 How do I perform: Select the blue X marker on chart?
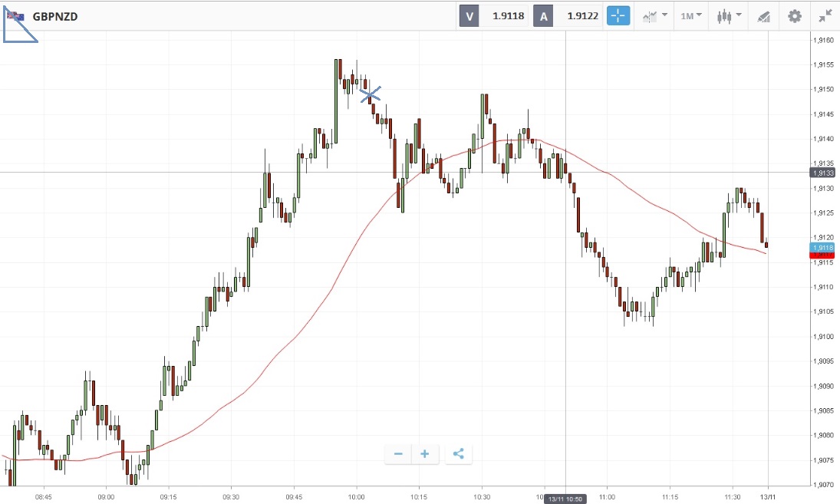[x=371, y=95]
